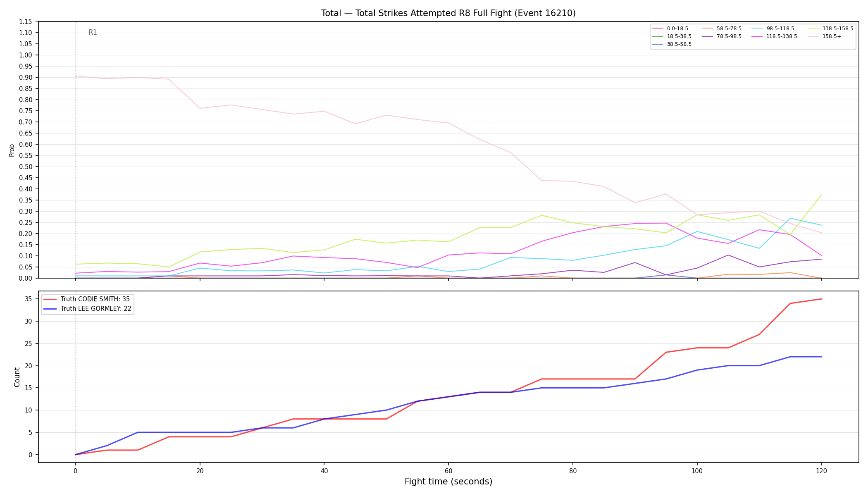Viewport: 868px width, 496px height.
Task: Click the 1.00 tick on the Prob axis
Action: coord(26,55)
